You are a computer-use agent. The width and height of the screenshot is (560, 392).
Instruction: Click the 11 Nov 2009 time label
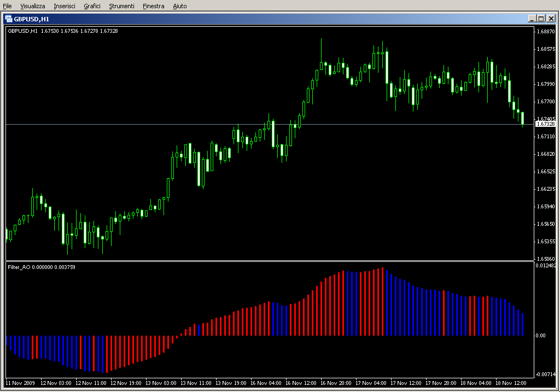pos(20,383)
